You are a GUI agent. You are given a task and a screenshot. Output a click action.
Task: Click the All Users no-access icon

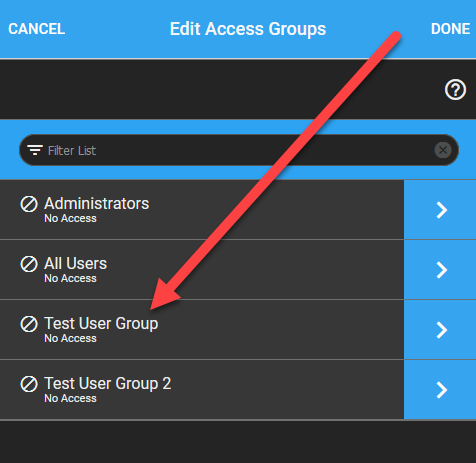[29, 264]
